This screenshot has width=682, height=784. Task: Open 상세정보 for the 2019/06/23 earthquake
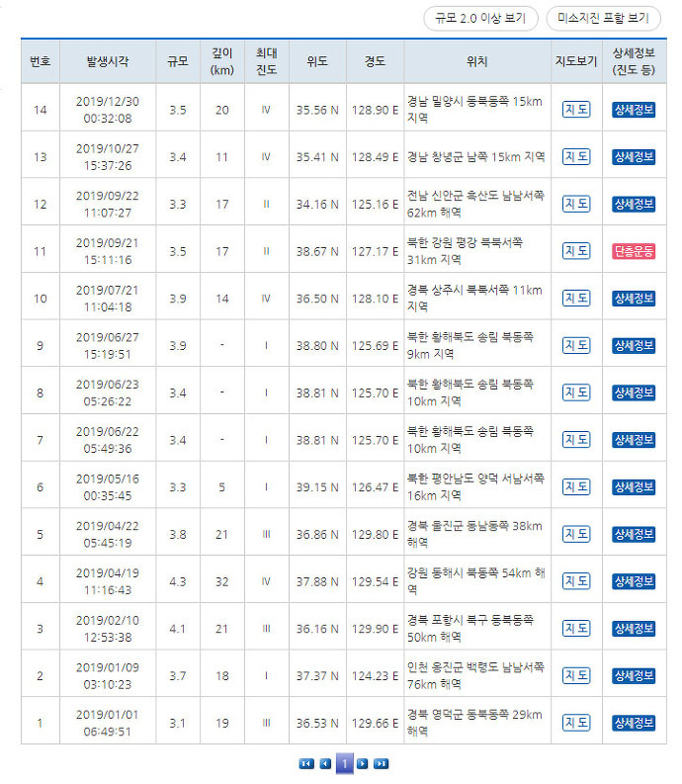click(x=634, y=392)
